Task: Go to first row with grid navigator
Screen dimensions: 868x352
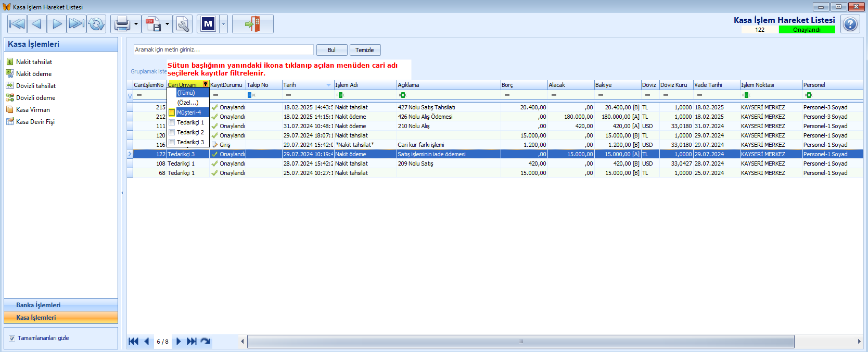Action: pos(133,342)
